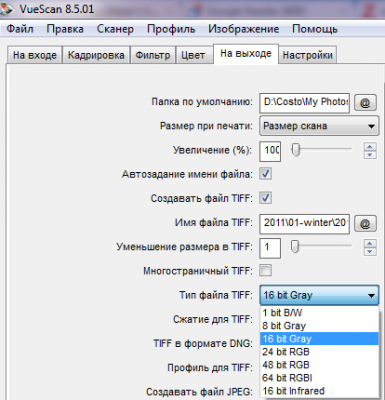Viewport: 385px width, 400px height.
Task: Click the VueScan application icon in title bar
Action: pyautogui.click(x=6, y=8)
